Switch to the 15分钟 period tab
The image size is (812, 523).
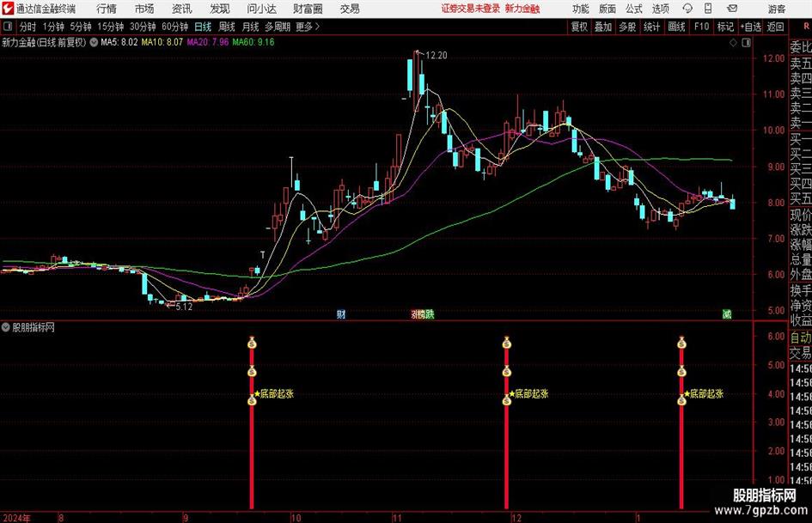111,27
